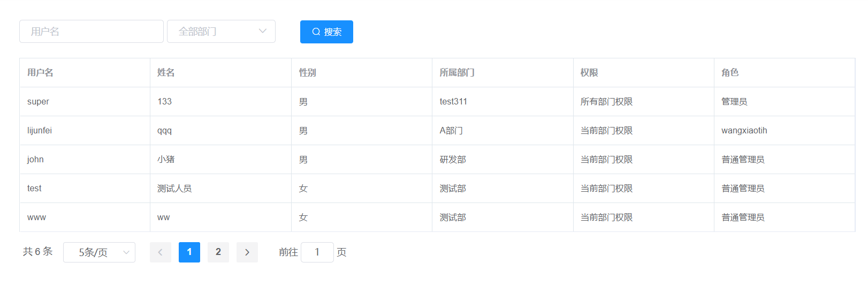Select page 2 in pagination
The height and width of the screenshot is (285, 868).
218,252
